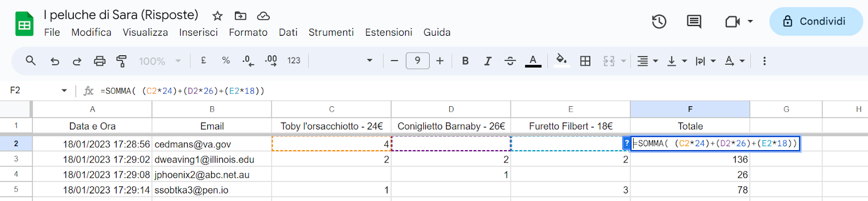868x201 pixels.
Task: Search the menus with magnifier icon
Action: click(x=31, y=61)
